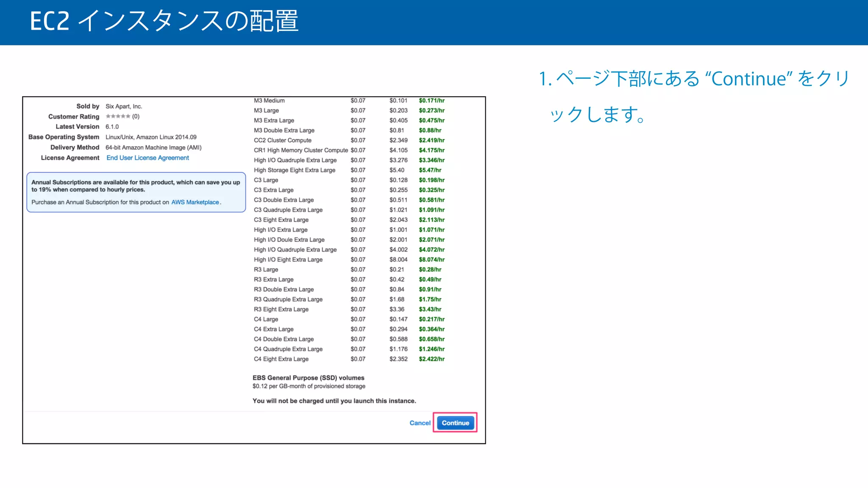This screenshot has height=488, width=868.
Task: Click the blue Continue button
Action: [455, 423]
